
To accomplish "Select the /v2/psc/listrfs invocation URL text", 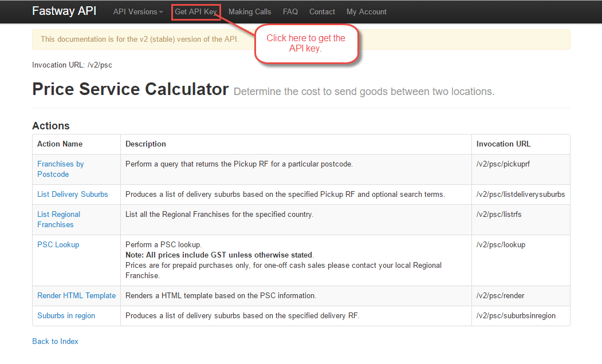I will coord(499,214).
